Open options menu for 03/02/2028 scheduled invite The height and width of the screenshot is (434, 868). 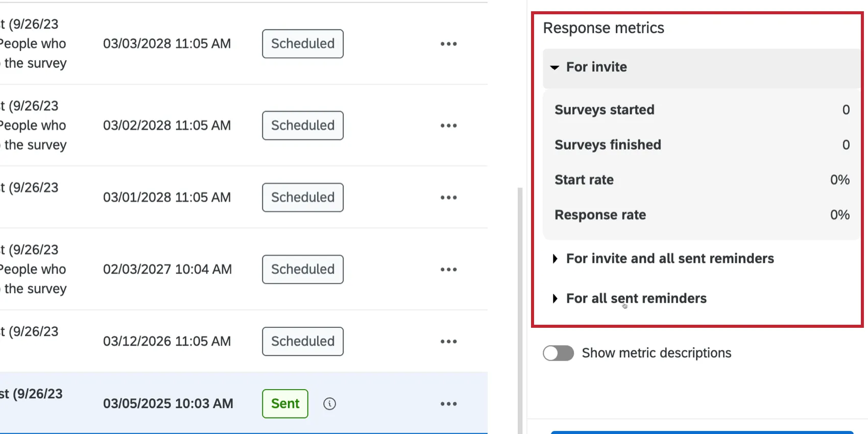448,125
